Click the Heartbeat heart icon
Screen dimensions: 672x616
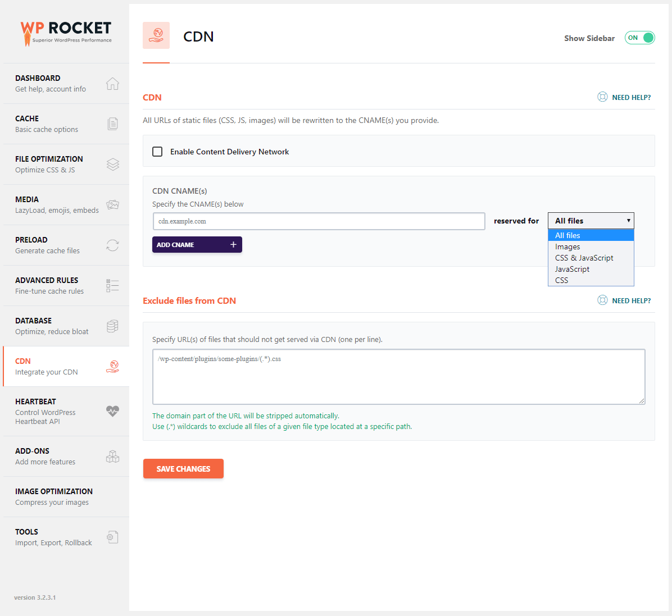point(112,411)
